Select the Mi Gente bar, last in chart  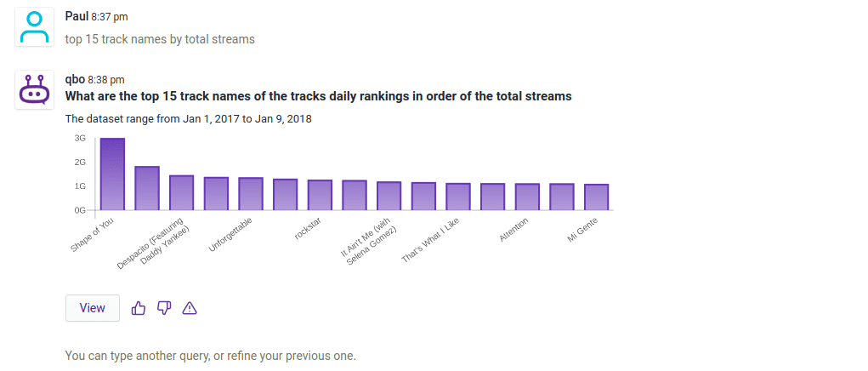[596, 197]
